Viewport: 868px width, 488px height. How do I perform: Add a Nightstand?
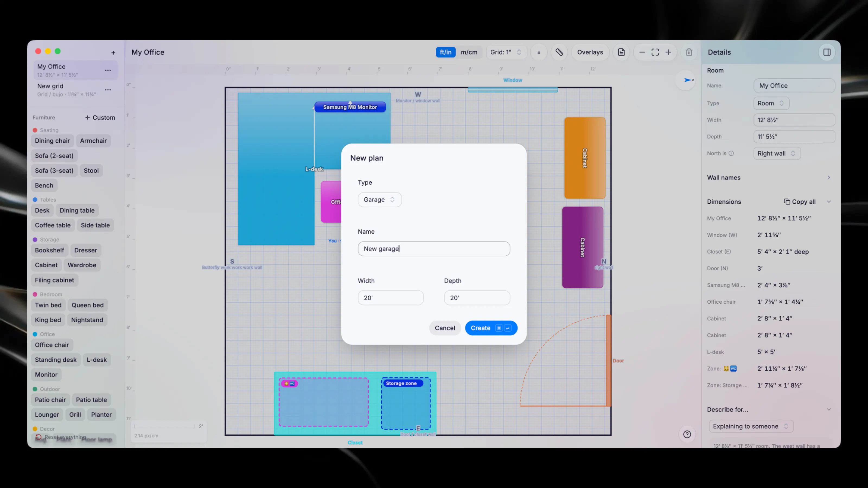(x=87, y=320)
